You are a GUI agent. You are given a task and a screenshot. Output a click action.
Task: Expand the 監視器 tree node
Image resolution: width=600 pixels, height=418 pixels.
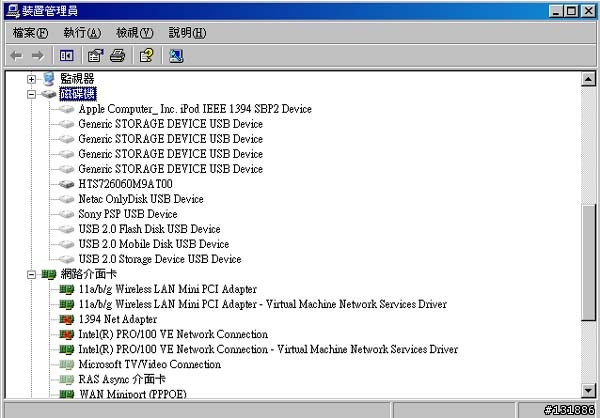click(31, 79)
